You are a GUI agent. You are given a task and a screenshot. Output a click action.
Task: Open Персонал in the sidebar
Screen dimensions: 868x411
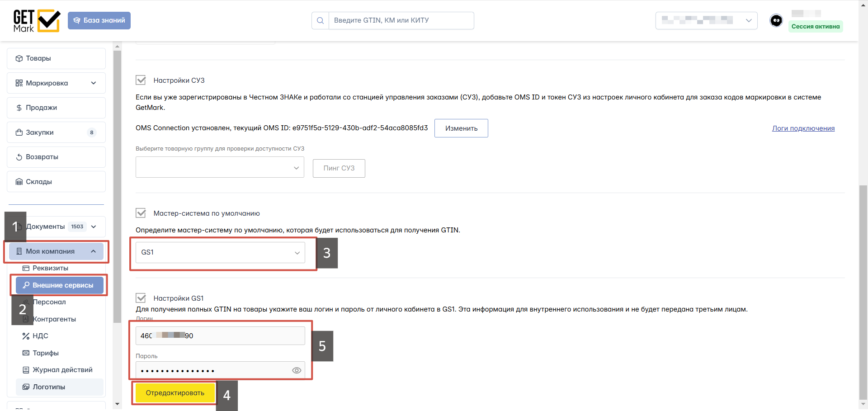pos(49,302)
